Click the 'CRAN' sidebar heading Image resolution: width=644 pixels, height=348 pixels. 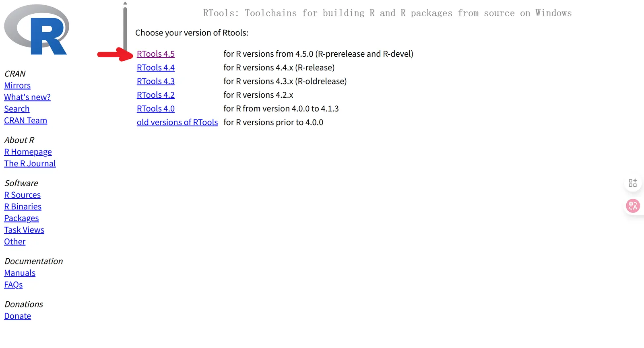15,74
